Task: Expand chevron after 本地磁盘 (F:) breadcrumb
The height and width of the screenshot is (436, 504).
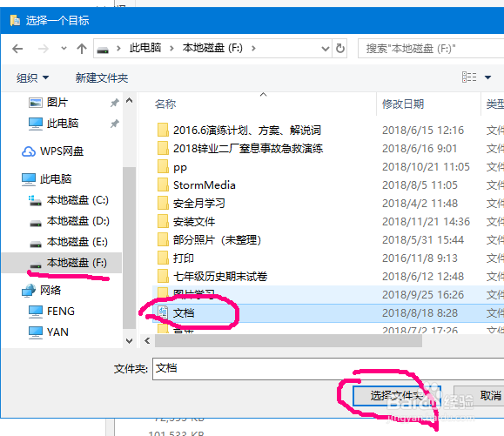Action: [253, 48]
